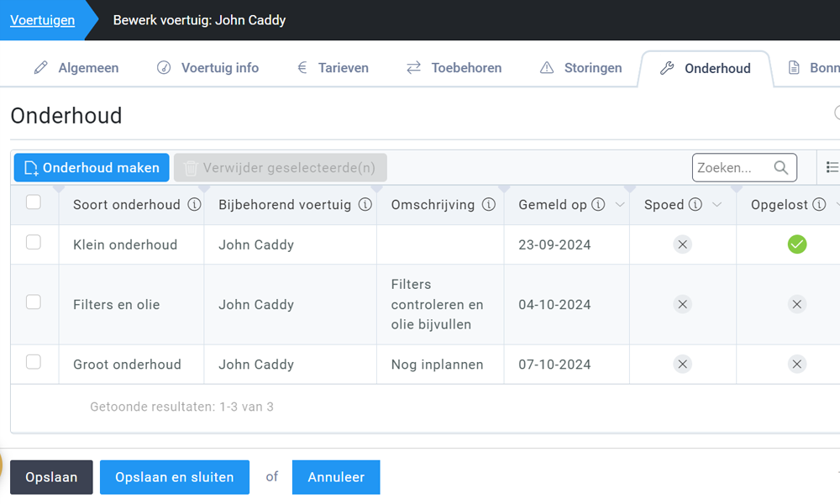Screen dimensions: 840x504
Task: Focus the Zoeken search input field
Action: [x=729, y=168]
